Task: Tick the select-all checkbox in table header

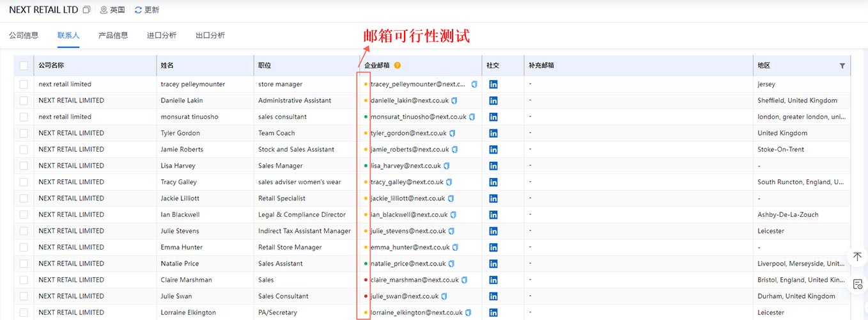Action: point(24,65)
